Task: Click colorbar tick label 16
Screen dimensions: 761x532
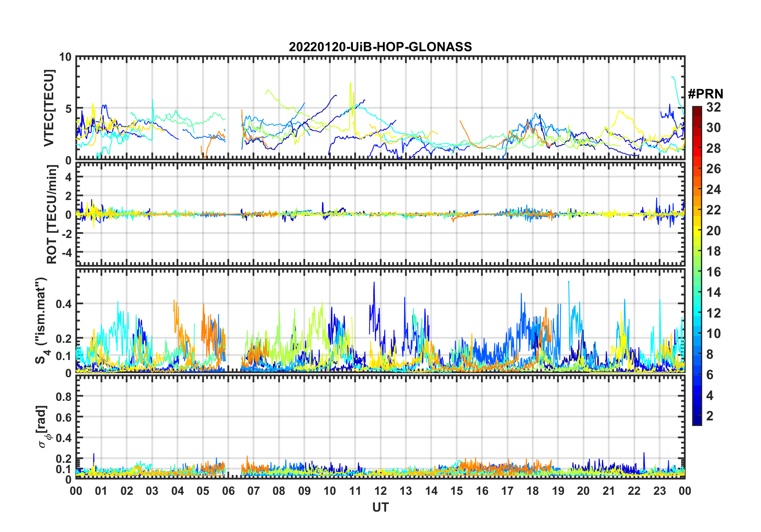Action: click(x=713, y=272)
